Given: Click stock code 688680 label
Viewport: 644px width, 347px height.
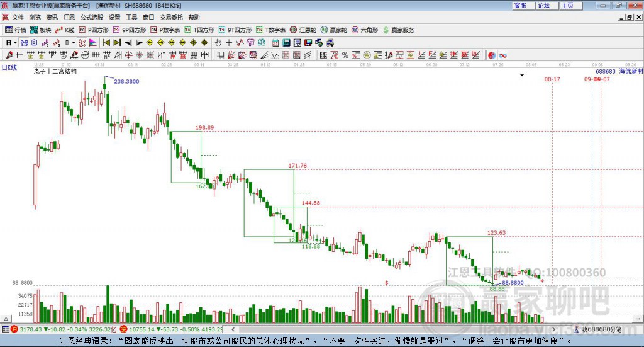Looking at the screenshot, I should point(606,72).
